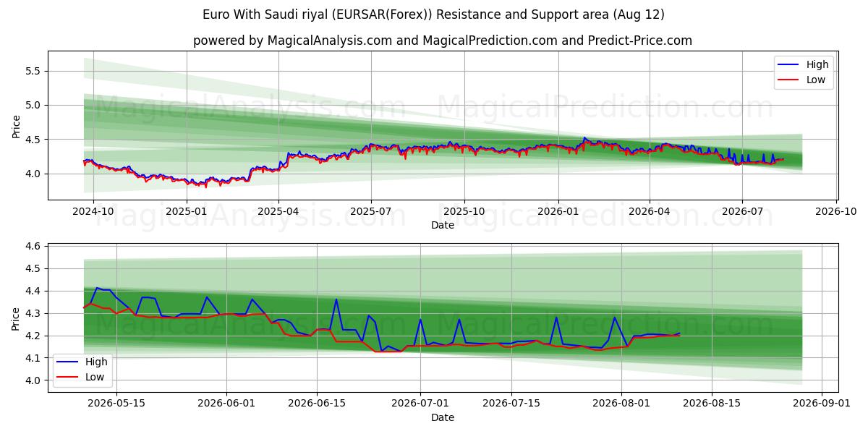
Task: Click the 5.5 price tick in top chart
Action: click(35, 71)
